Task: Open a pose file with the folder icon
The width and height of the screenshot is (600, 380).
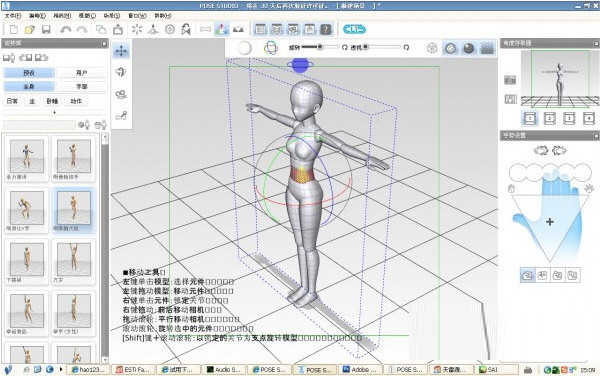Action: pos(30,29)
